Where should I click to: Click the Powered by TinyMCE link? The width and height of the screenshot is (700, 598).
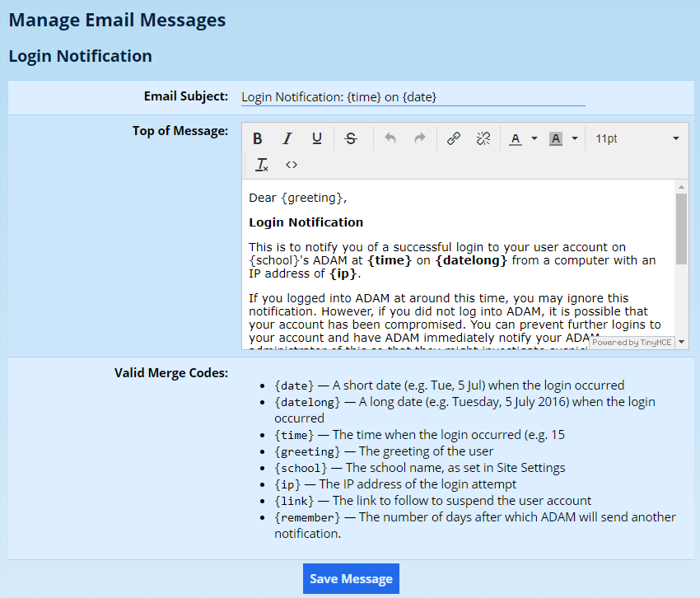click(x=632, y=343)
